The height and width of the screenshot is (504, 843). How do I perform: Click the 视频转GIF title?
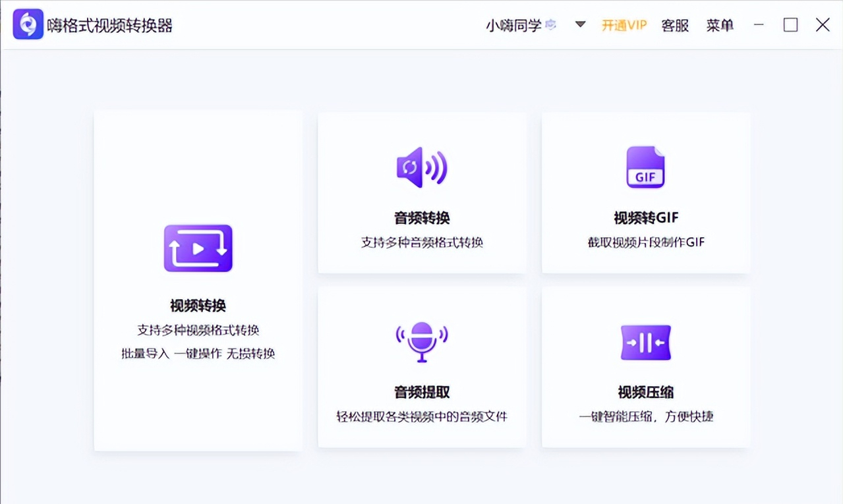pyautogui.click(x=646, y=217)
